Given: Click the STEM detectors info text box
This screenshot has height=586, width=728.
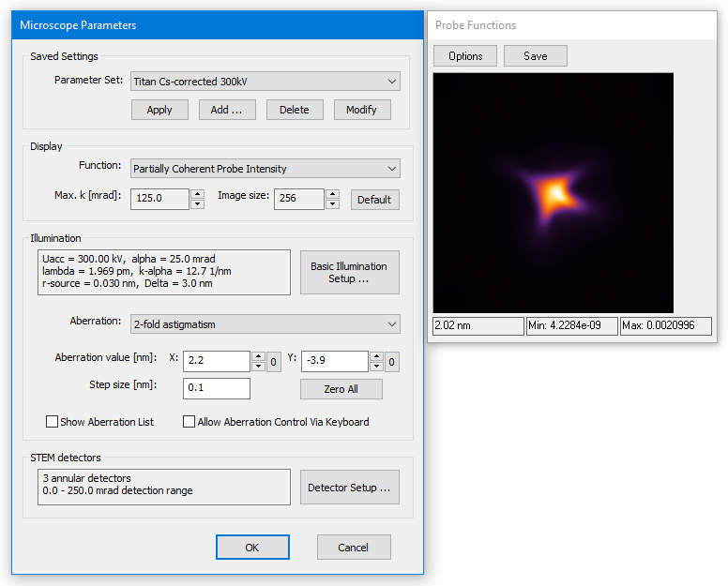Looking at the screenshot, I should [x=164, y=487].
